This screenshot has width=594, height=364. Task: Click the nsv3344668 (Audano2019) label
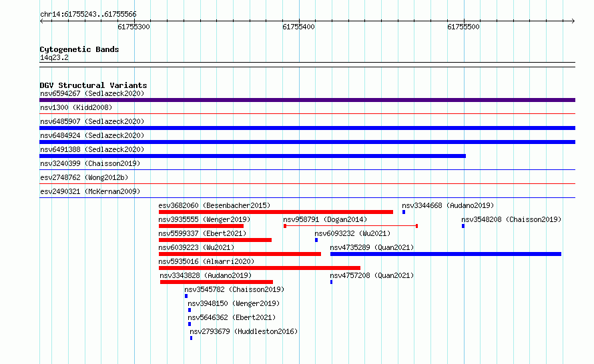click(x=448, y=205)
